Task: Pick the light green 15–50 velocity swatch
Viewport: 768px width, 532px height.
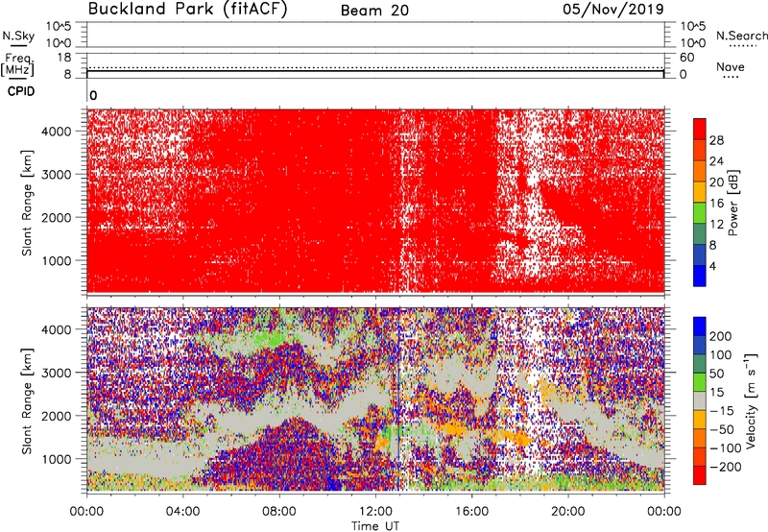Action: tap(700, 382)
